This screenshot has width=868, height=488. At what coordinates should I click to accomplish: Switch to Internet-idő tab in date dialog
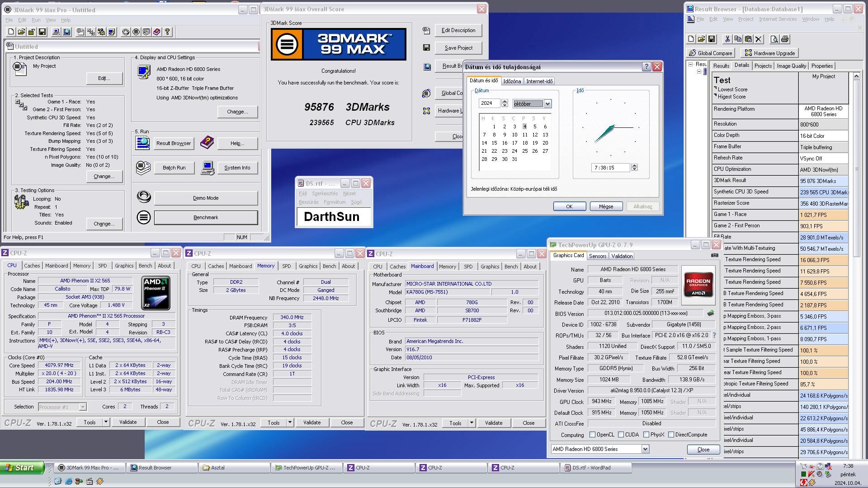(539, 81)
